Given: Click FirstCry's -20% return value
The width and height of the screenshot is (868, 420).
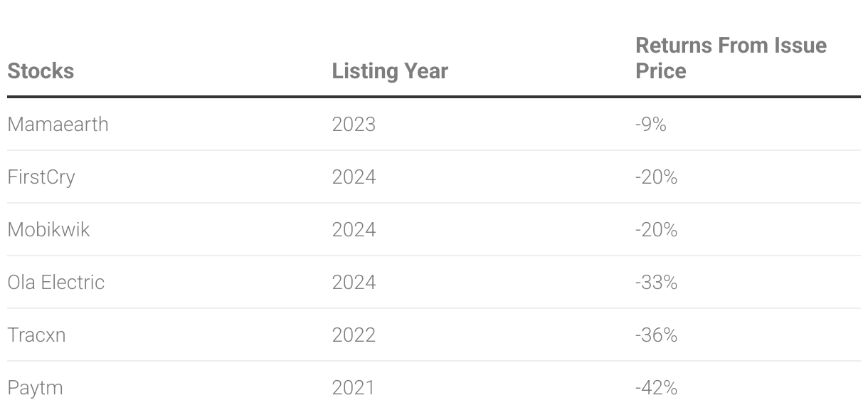Looking at the screenshot, I should pyautogui.click(x=656, y=177).
